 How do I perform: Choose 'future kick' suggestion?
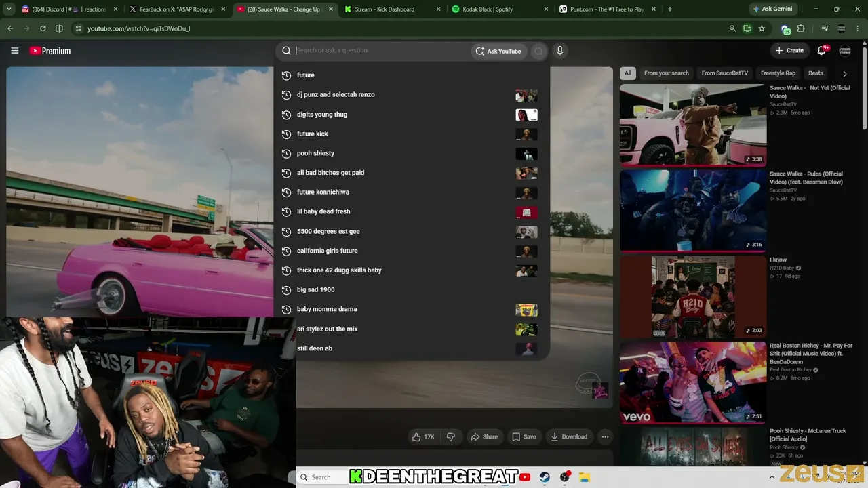click(x=412, y=134)
